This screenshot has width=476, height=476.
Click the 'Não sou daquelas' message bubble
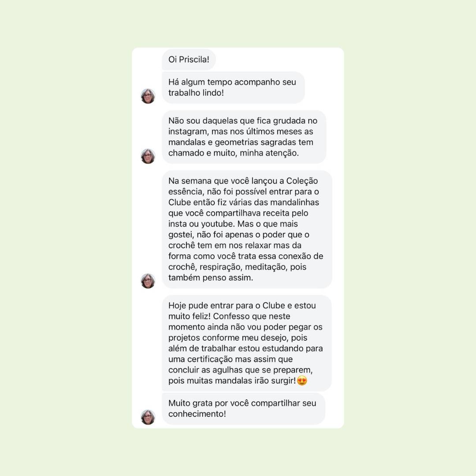pyautogui.click(x=244, y=137)
